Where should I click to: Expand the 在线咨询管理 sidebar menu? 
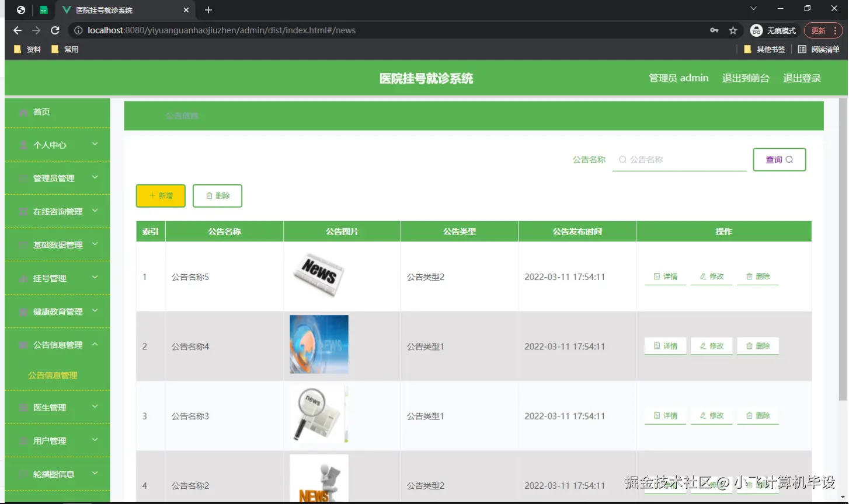pos(57,211)
